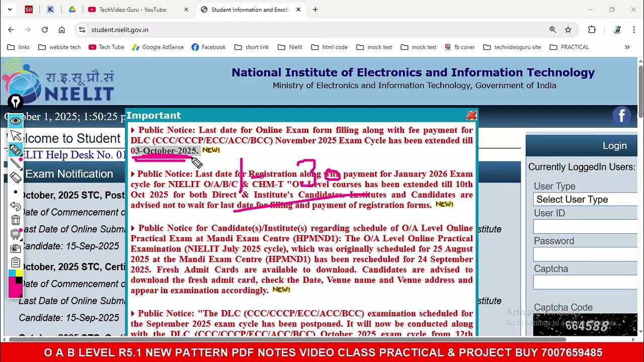Open the 'PRACTICAL' bookmark folder
The width and height of the screenshot is (644, 362).
tap(569, 47)
